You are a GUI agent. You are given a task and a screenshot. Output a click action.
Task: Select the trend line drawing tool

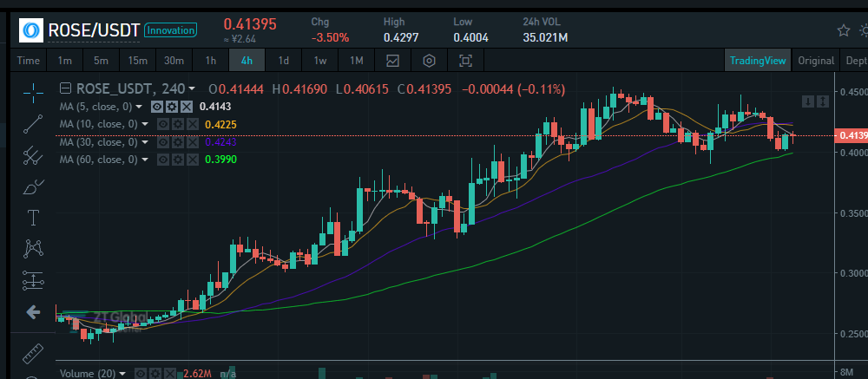[x=33, y=124]
